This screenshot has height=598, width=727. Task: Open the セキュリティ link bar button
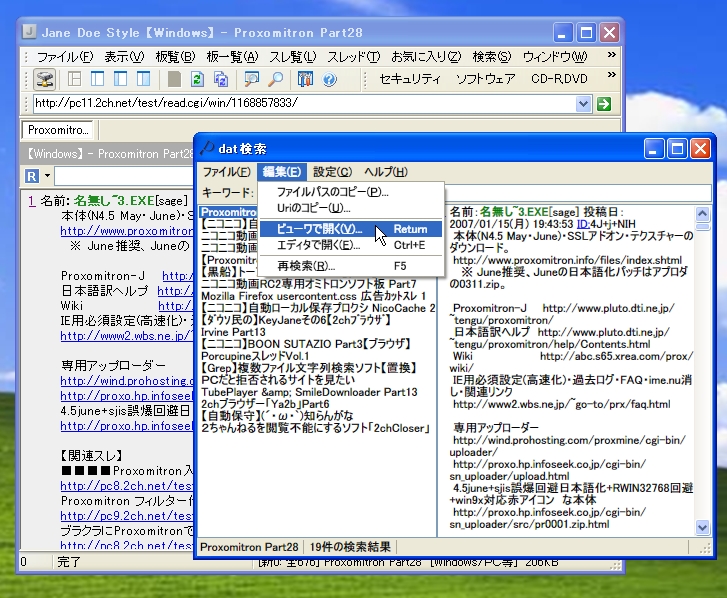pyautogui.click(x=410, y=79)
